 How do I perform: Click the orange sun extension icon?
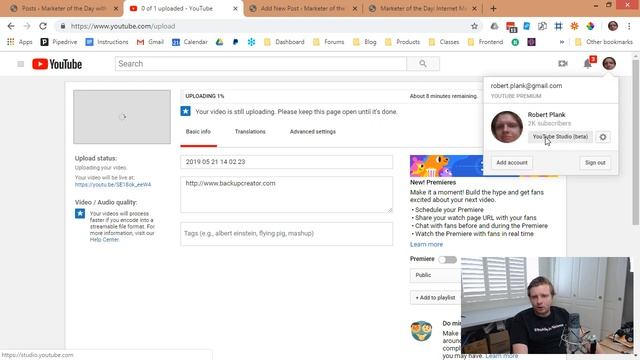pos(574,26)
